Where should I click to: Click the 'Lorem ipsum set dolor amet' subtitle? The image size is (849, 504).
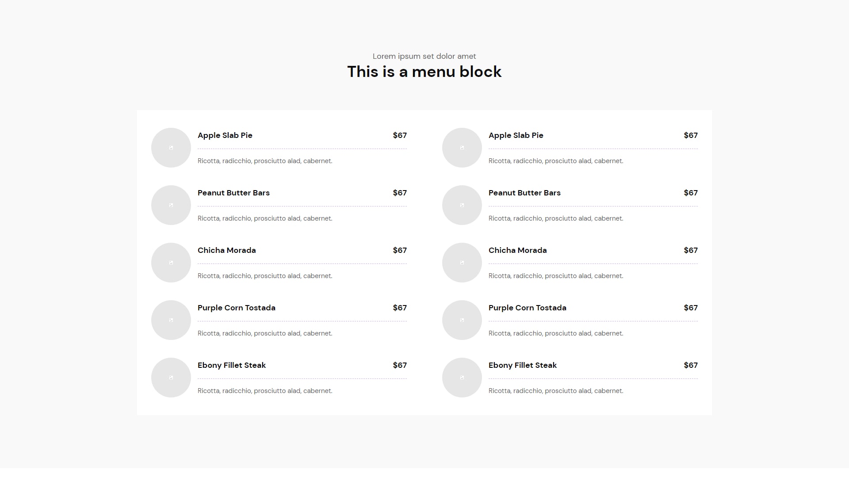(x=424, y=56)
